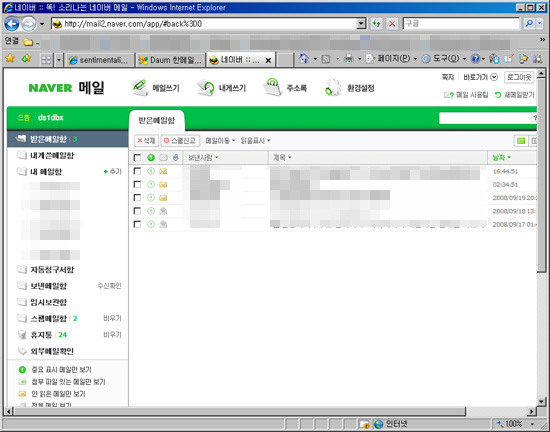
Task: Click the favorites star icon
Action: pyautogui.click(x=10, y=58)
